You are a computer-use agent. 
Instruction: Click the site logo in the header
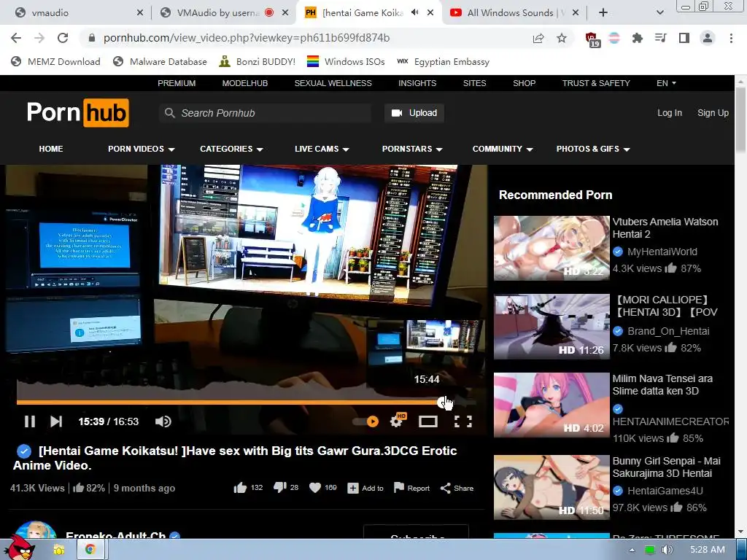click(77, 113)
